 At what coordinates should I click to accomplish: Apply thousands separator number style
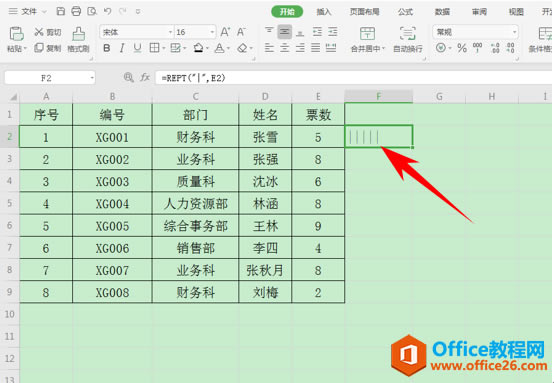477,48
